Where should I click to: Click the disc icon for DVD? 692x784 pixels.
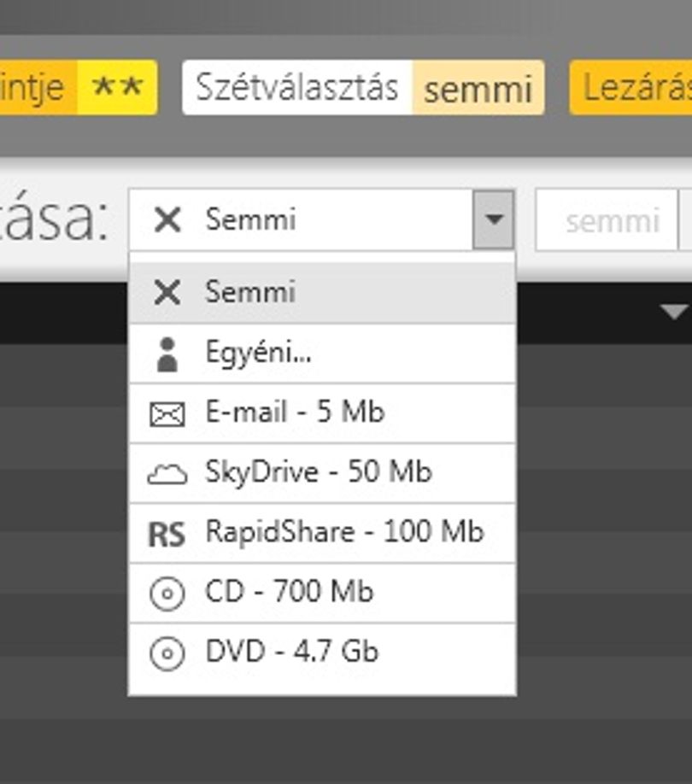tap(167, 653)
